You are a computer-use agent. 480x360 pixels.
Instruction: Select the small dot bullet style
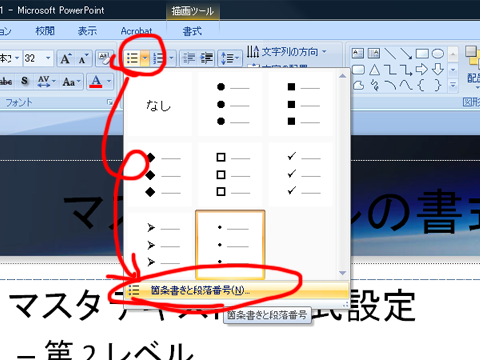230,245
